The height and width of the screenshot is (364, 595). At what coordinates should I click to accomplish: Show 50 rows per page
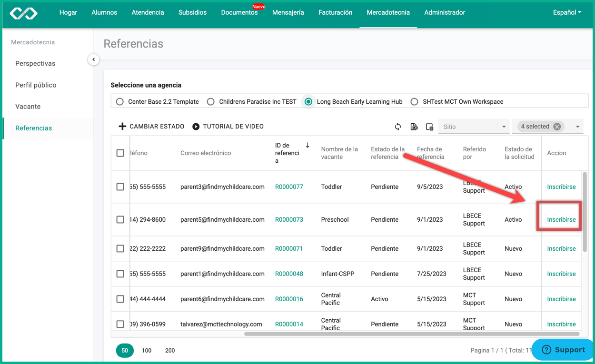point(125,351)
